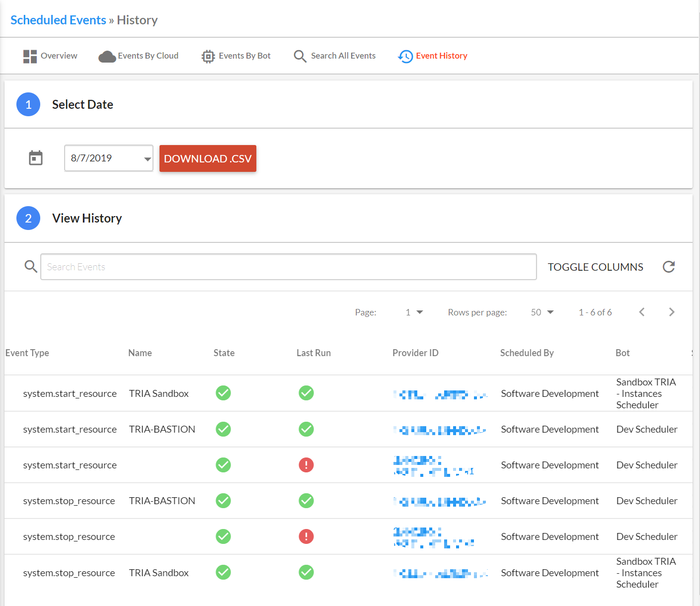This screenshot has width=700, height=606.
Task: Click green State check for TRIA Sandbox start
Action: click(223, 393)
